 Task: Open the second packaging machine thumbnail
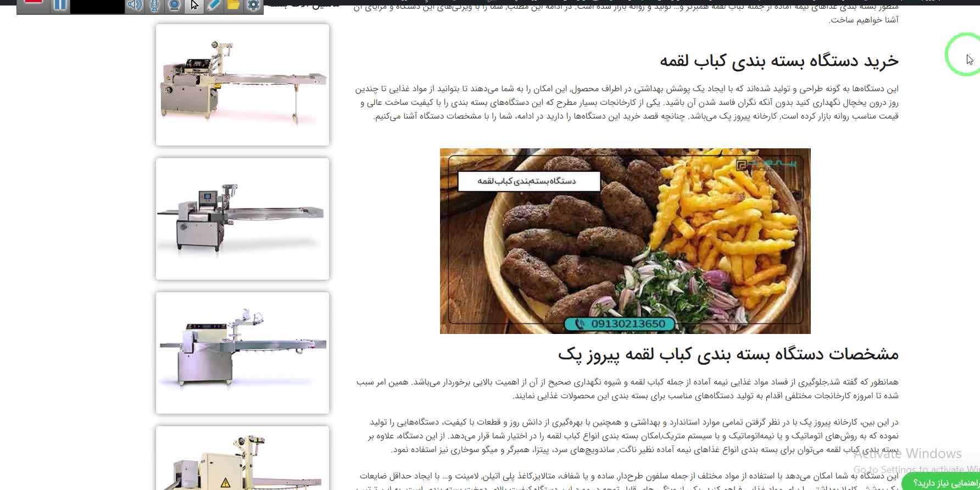(242, 219)
